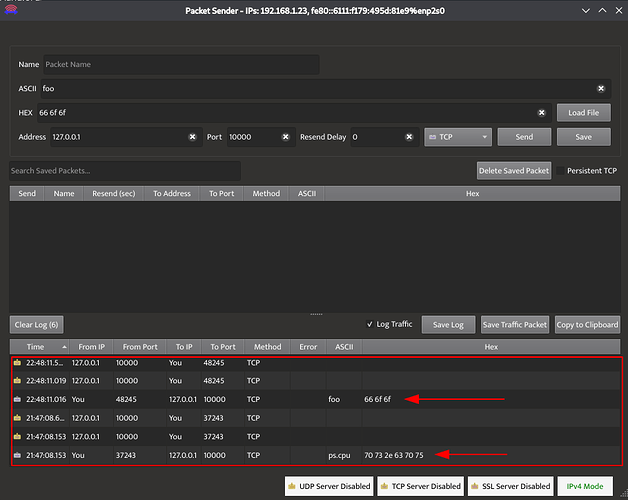The width and height of the screenshot is (628, 500).
Task: Toggle the IPv4 Mode button
Action: click(586, 486)
